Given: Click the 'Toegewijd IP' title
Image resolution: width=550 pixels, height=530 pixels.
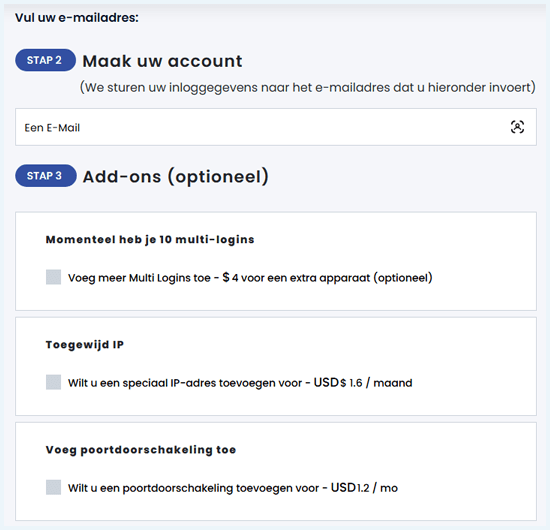Looking at the screenshot, I should pos(85,345).
